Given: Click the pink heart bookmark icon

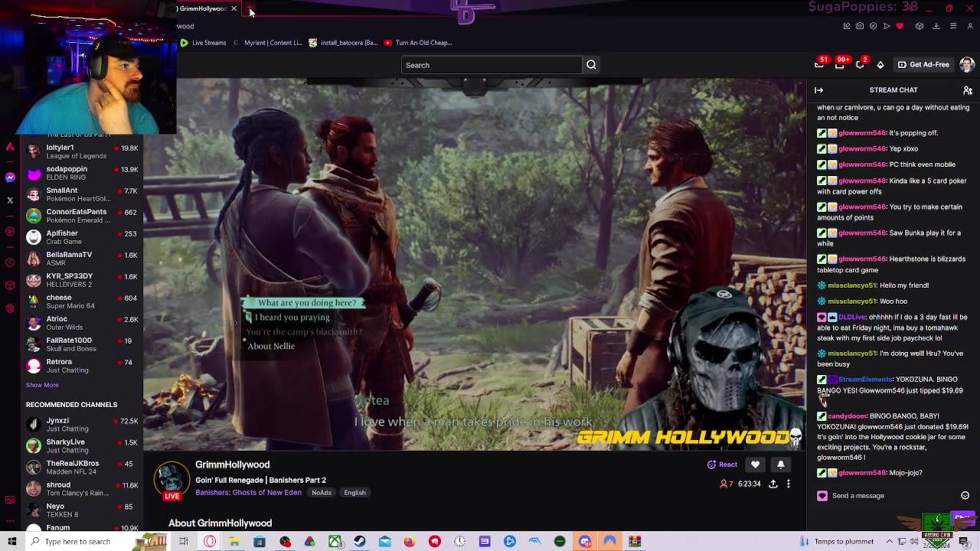Looking at the screenshot, I should point(900,26).
